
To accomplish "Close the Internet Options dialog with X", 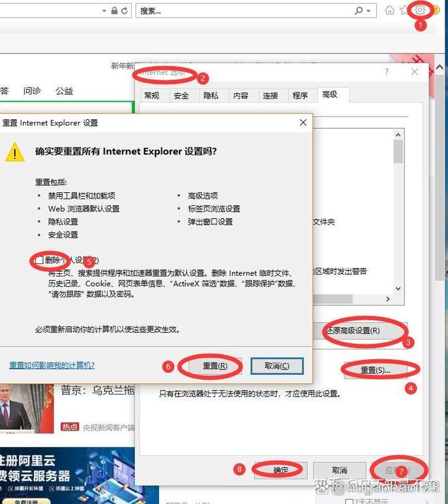I will click(x=415, y=72).
